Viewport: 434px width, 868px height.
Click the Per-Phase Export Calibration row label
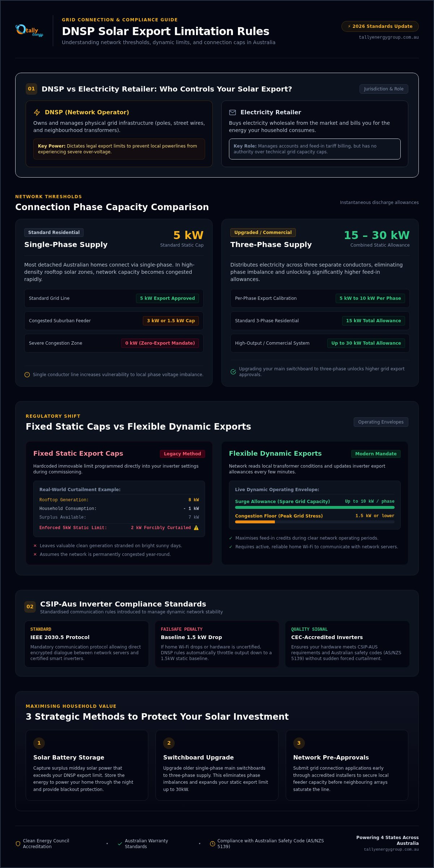266,298
